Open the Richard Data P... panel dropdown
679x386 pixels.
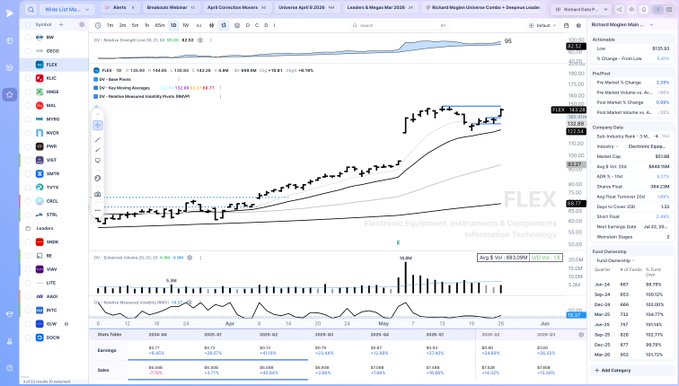point(581,9)
